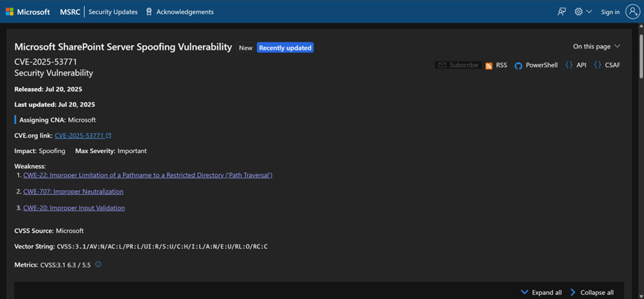Viewport: 644px width, 299px height.
Task: Click the info icon next to Metrics
Action: click(98, 264)
